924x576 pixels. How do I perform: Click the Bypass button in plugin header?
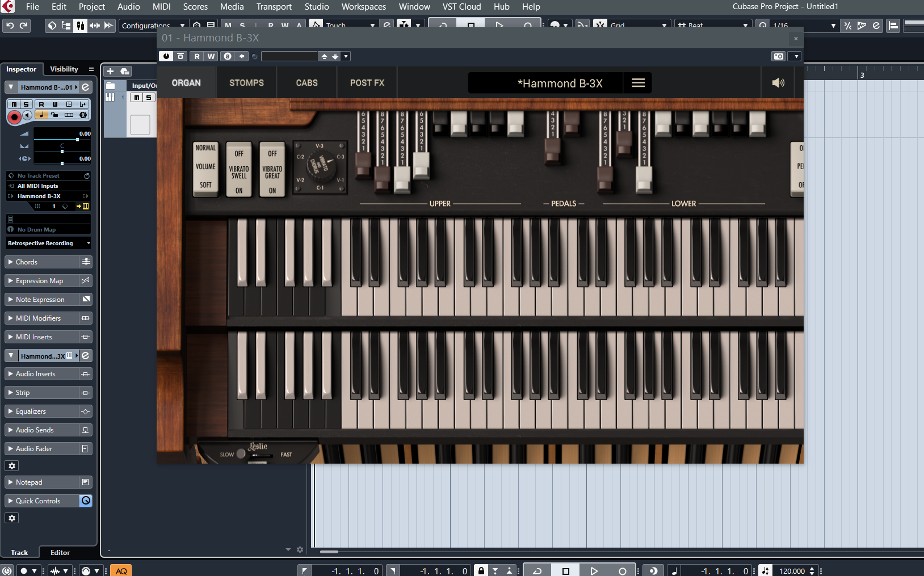(x=180, y=56)
